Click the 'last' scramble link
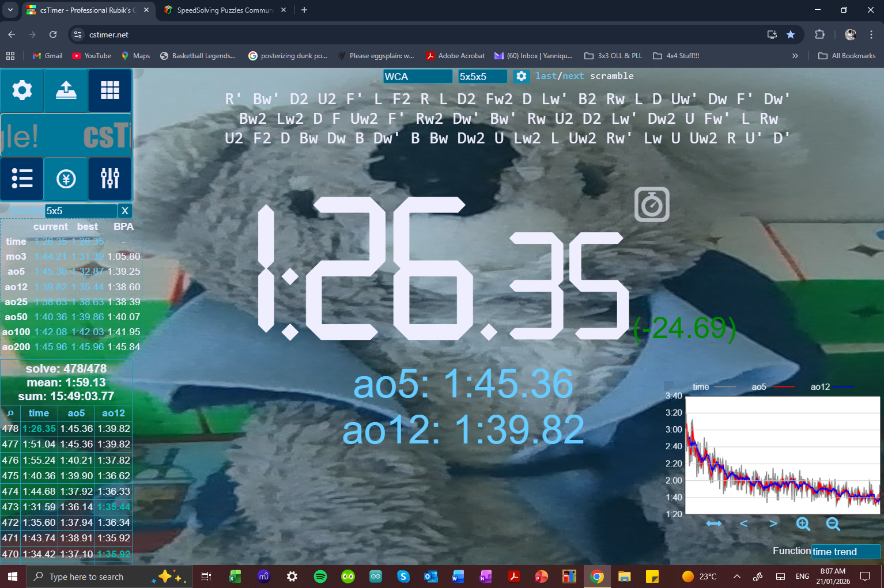Image resolution: width=884 pixels, height=588 pixels. (546, 76)
